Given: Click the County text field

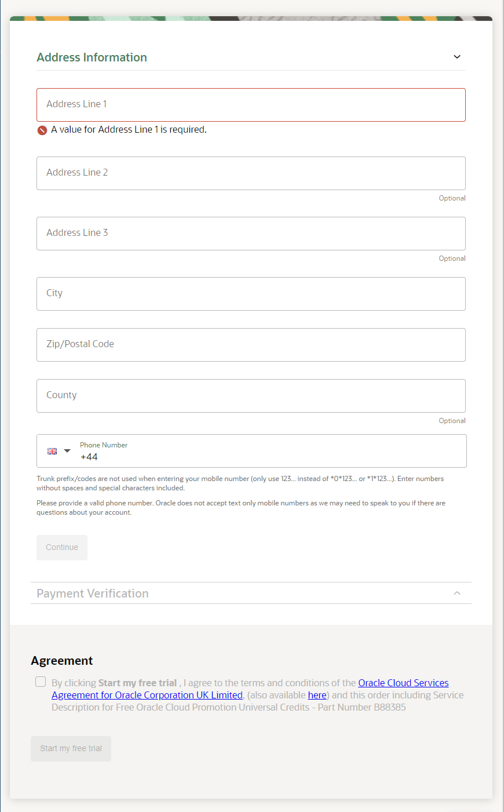Looking at the screenshot, I should (251, 396).
